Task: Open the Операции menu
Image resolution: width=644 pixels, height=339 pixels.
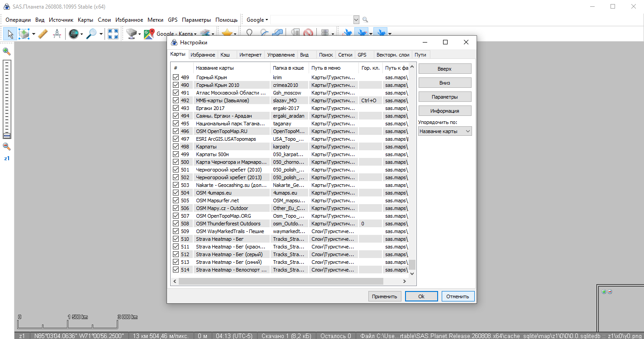Action: click(x=18, y=20)
